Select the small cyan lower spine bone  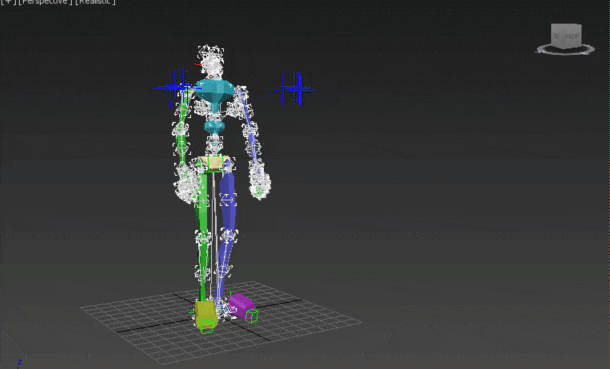point(214,127)
